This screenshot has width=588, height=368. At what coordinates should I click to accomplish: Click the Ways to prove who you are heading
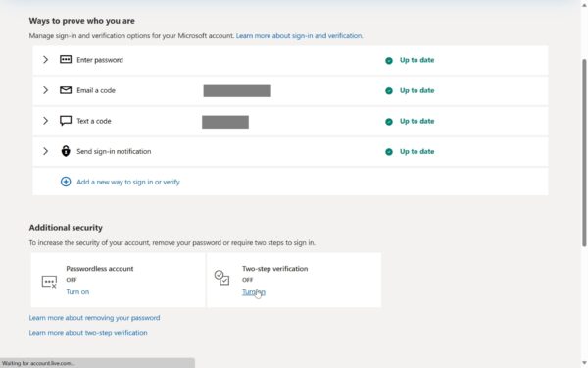pyautogui.click(x=81, y=21)
